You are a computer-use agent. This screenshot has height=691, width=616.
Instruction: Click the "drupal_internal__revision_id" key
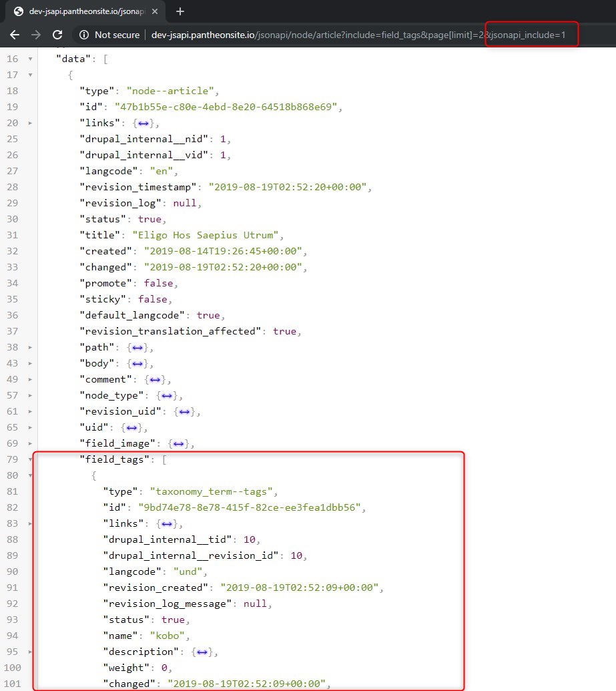click(x=191, y=555)
